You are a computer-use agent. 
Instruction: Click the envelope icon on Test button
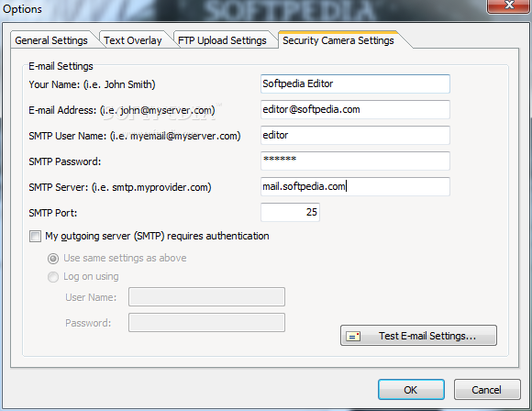(353, 337)
